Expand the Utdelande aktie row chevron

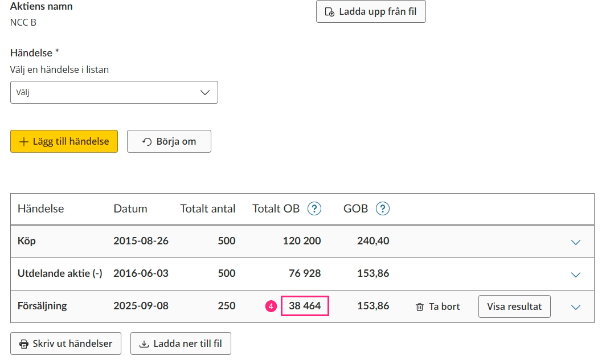point(575,274)
